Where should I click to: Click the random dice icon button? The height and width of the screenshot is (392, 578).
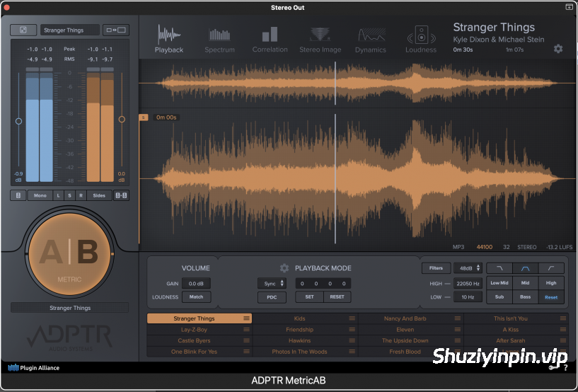tap(23, 30)
